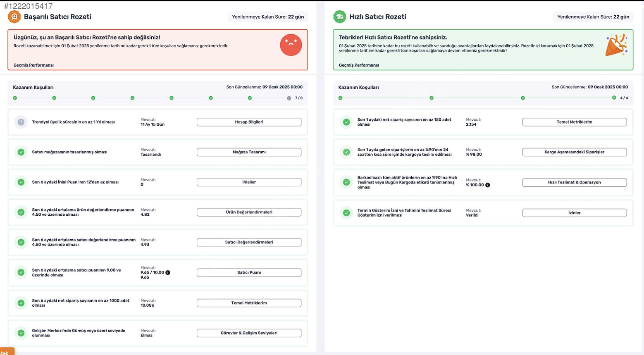This screenshot has width=644, height=355.
Task: Open Kargo Aşamasındaki Siparişler
Action: (x=574, y=152)
